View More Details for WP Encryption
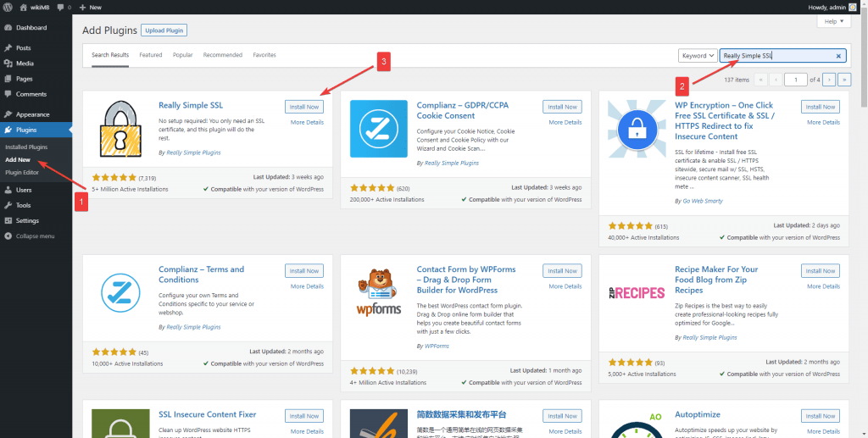This screenshot has width=868, height=438. tap(823, 122)
